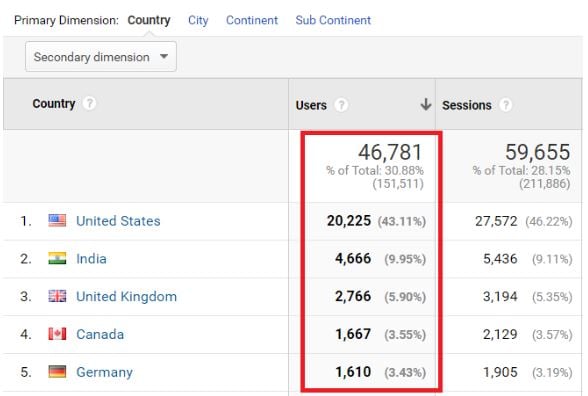Viewport: 588px width, 396px height.
Task: Select Country as primary dimension
Action: pyautogui.click(x=149, y=20)
